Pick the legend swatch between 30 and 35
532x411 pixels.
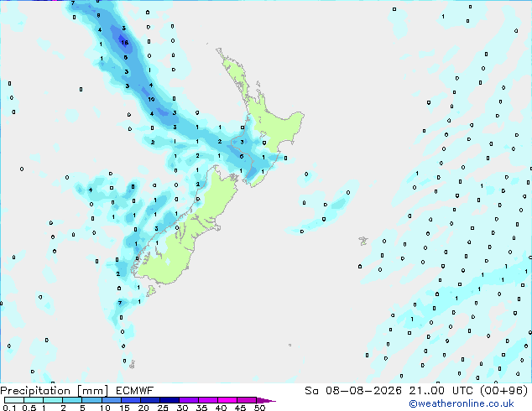tap(188, 400)
